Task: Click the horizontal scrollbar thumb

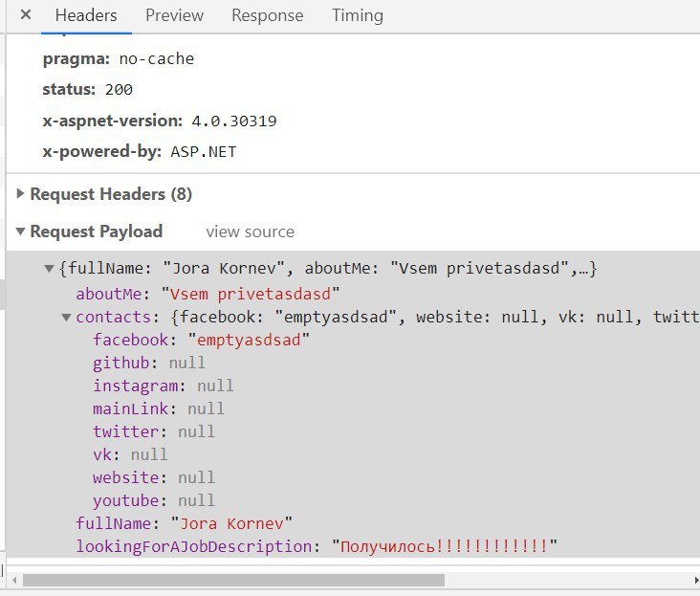Action: pyautogui.click(x=233, y=580)
